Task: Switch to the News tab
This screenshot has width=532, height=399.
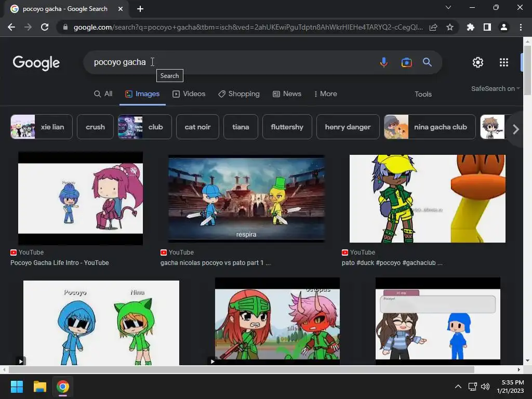Action: [x=287, y=94]
